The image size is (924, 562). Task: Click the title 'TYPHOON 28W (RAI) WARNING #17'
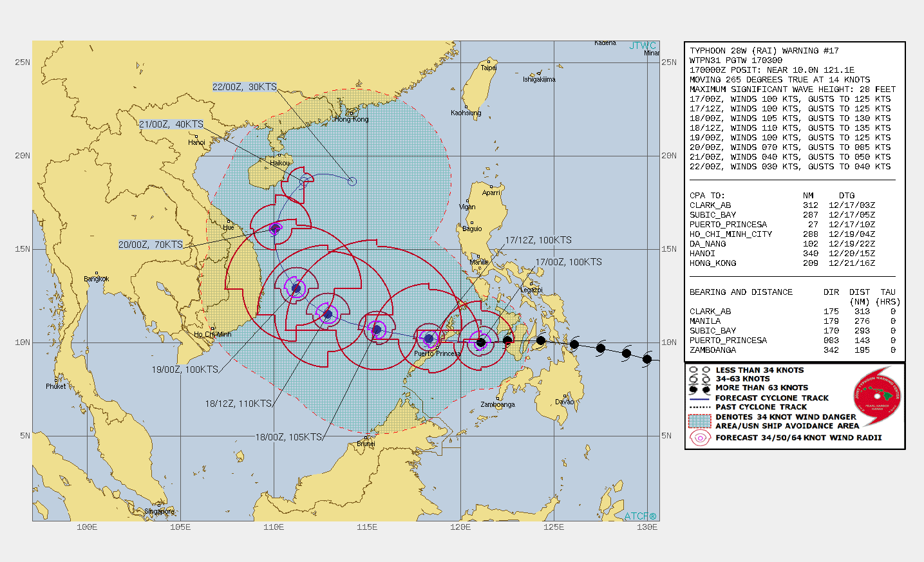coord(764,51)
